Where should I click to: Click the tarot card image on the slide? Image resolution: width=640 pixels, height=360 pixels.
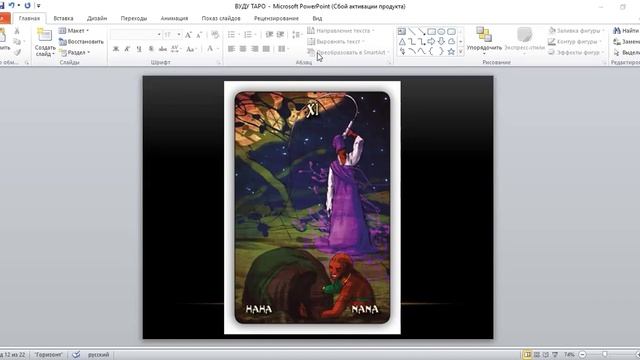click(312, 207)
